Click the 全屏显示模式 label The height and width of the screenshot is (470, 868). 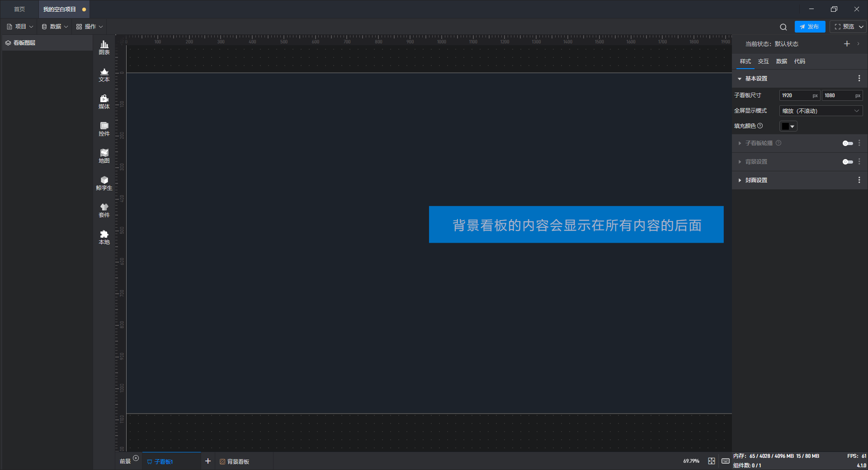(750, 111)
